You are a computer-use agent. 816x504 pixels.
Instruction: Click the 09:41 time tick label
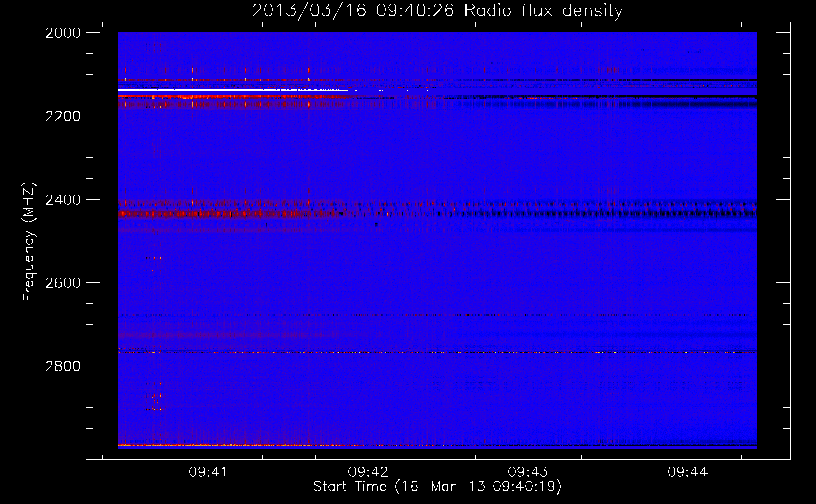[x=208, y=472]
